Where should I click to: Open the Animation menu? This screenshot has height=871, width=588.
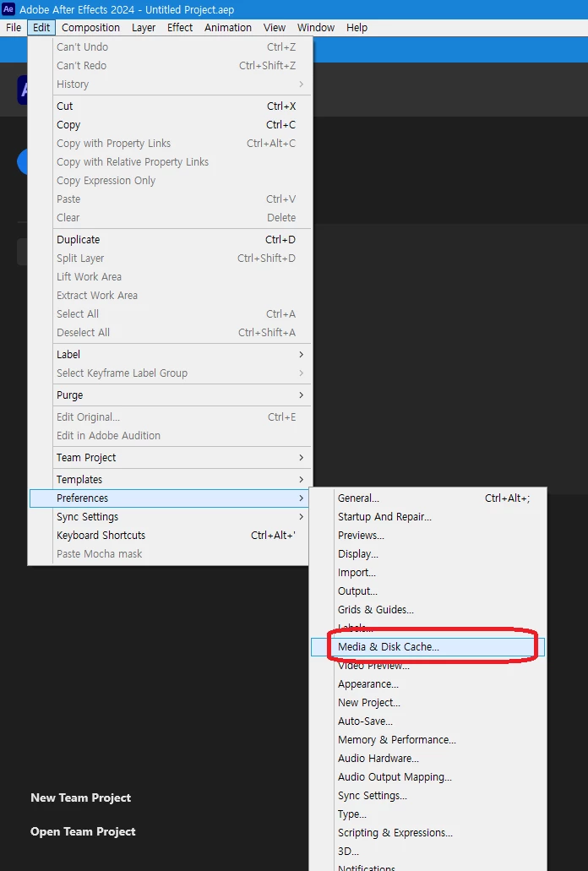(227, 27)
